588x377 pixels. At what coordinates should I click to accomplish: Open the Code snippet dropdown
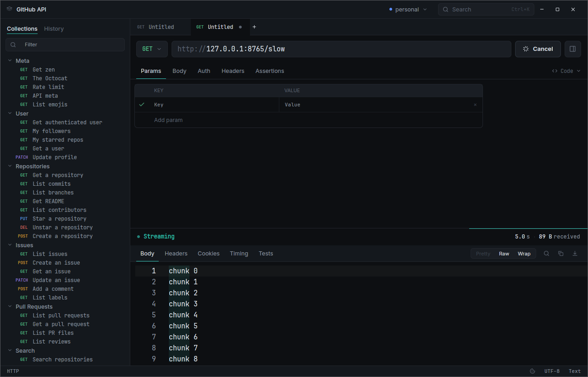coord(566,71)
